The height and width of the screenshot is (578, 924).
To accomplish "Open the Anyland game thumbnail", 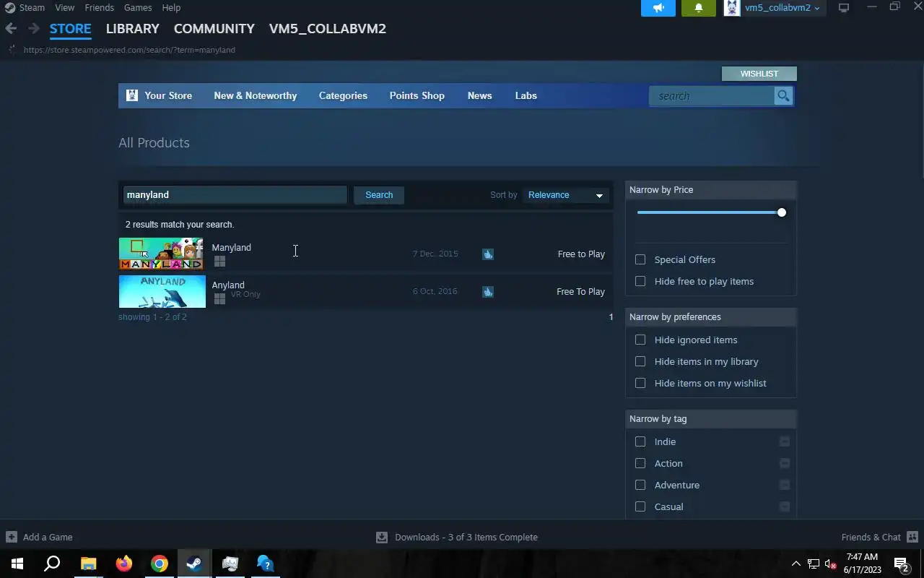I will pyautogui.click(x=162, y=292).
